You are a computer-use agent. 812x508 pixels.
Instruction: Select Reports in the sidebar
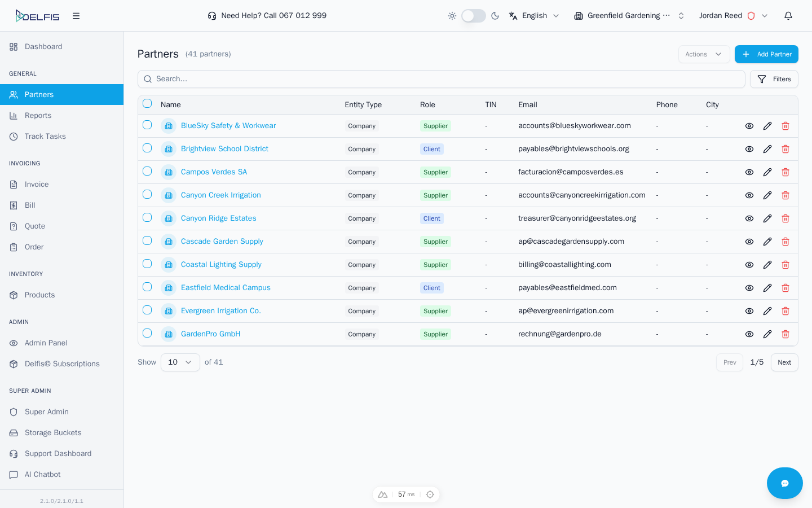(x=37, y=115)
